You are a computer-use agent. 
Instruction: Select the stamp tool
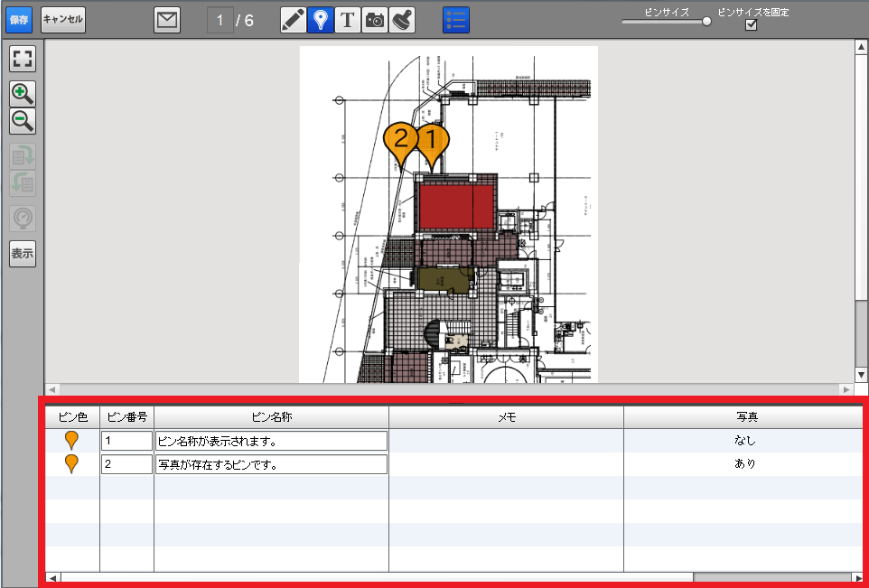pos(402,20)
